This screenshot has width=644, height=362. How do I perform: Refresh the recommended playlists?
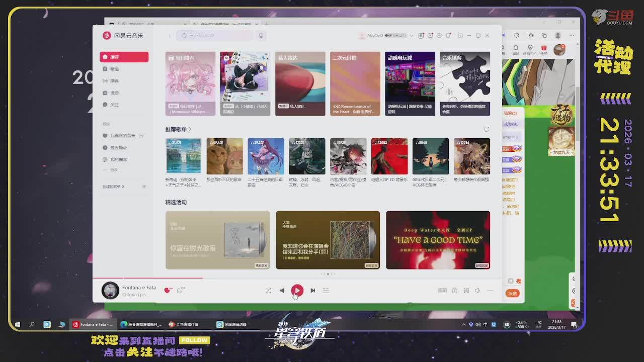click(487, 129)
